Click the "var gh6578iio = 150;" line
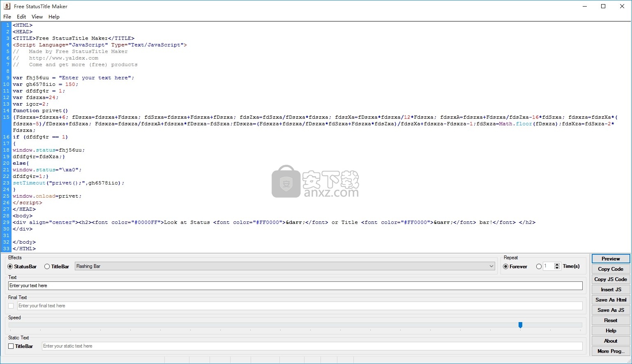632x364 pixels. click(x=45, y=84)
